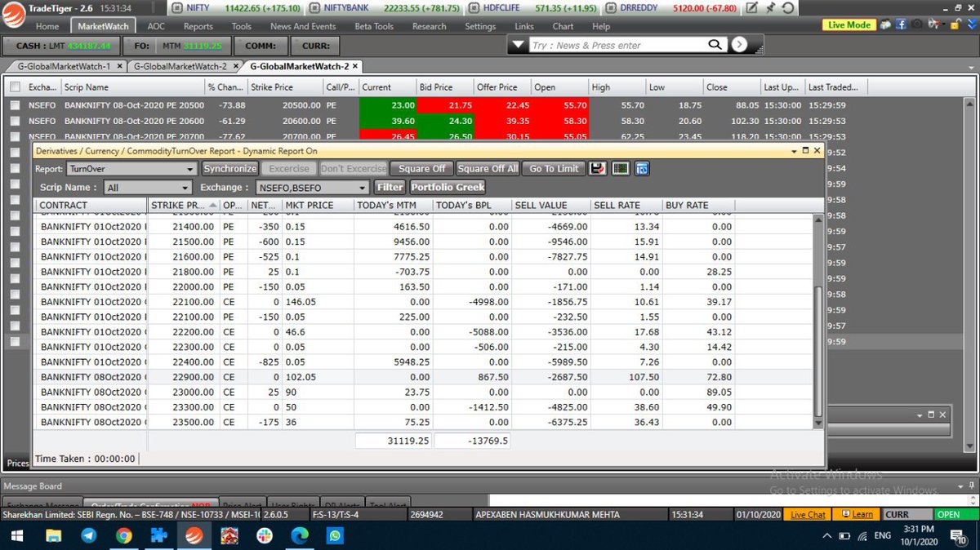Click the Facebook icon in menu bar

pyautogui.click(x=902, y=25)
